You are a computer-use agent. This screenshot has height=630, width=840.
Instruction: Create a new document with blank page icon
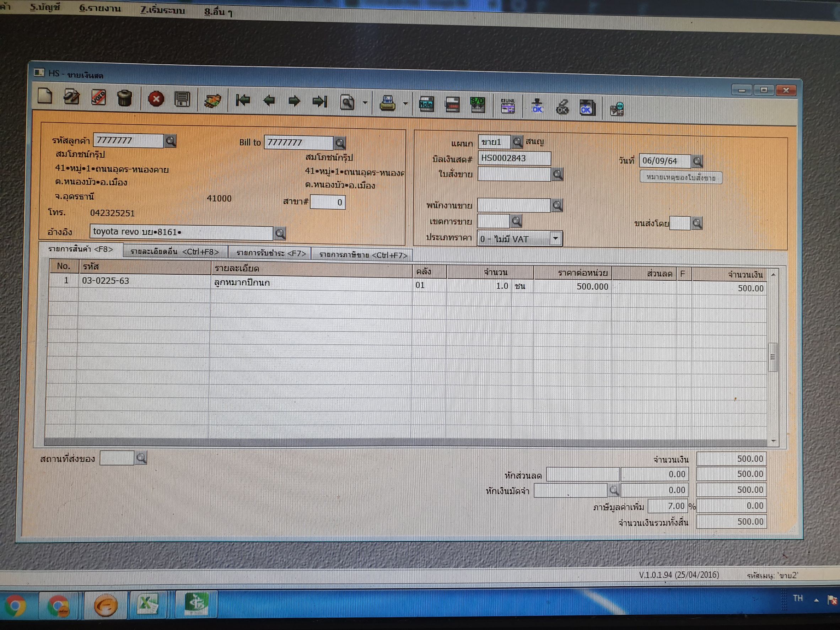(x=45, y=96)
